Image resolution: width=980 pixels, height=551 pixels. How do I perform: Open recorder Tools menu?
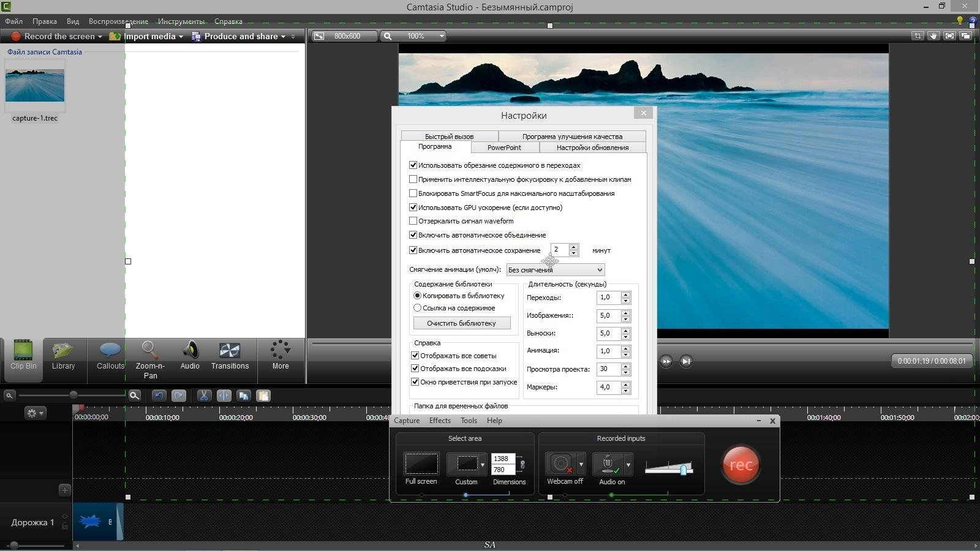tap(469, 421)
